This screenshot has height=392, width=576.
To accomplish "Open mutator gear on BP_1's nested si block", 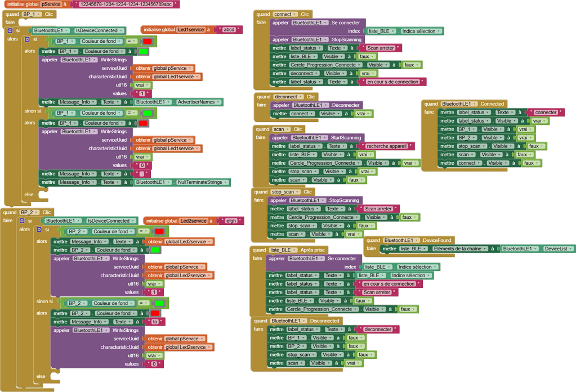I will 26,40.
